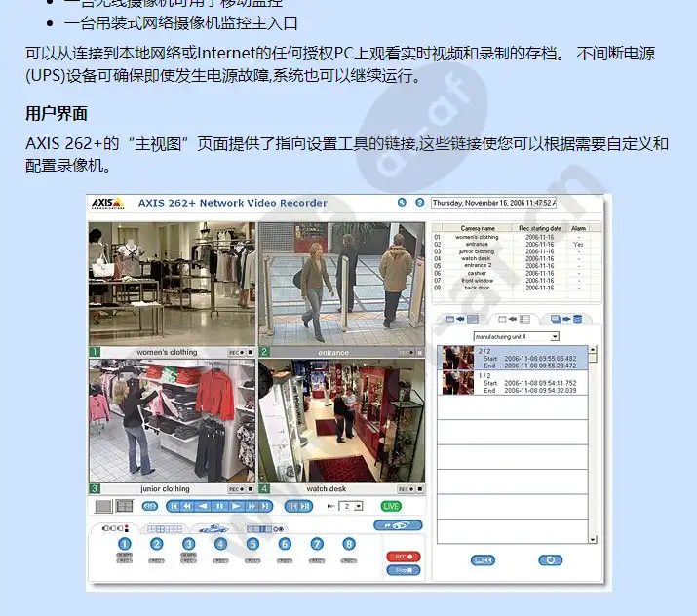Rewind the recording playback
The height and width of the screenshot is (616, 697).
(x=187, y=506)
